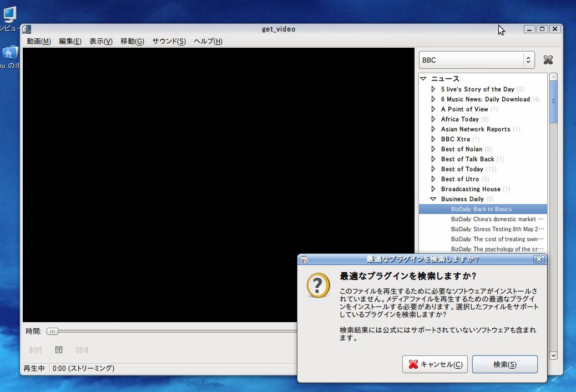Click the 再生中 status bar text

34,368
